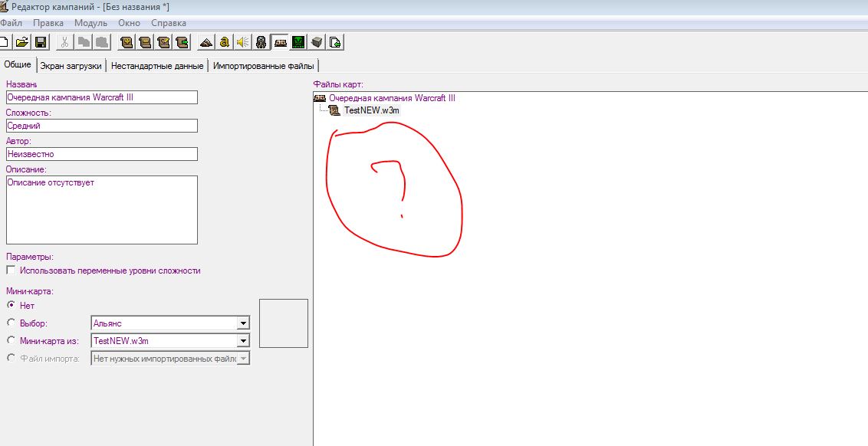Click the Add Map scroll icon with plus

127,42
